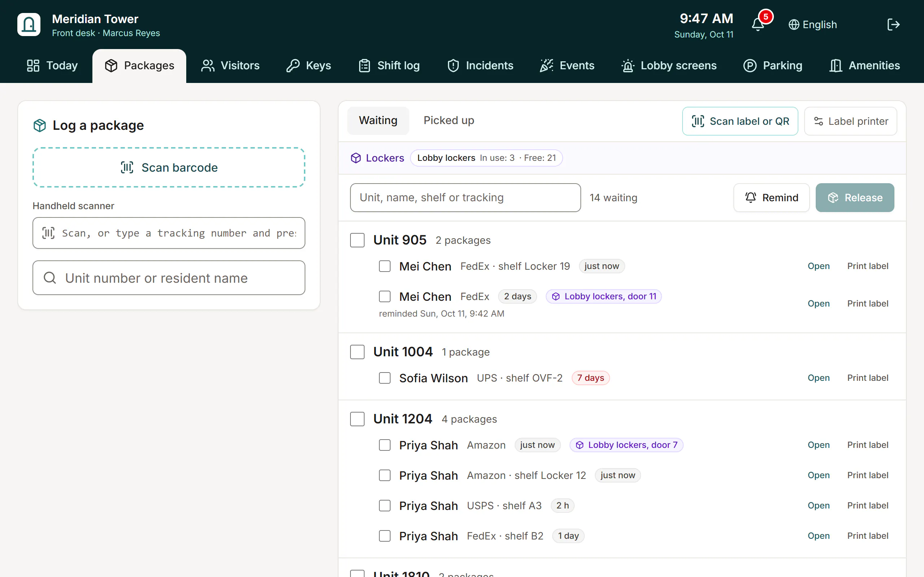Image resolution: width=924 pixels, height=577 pixels.
Task: Click Print label for Sofia Wilson's package
Action: click(867, 378)
